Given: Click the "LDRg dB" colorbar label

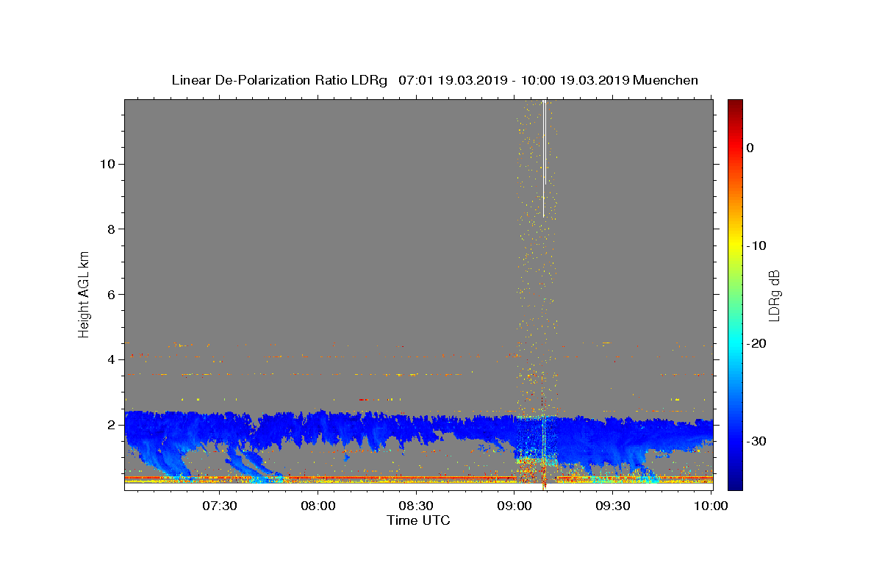Looking at the screenshot, I should [x=774, y=295].
